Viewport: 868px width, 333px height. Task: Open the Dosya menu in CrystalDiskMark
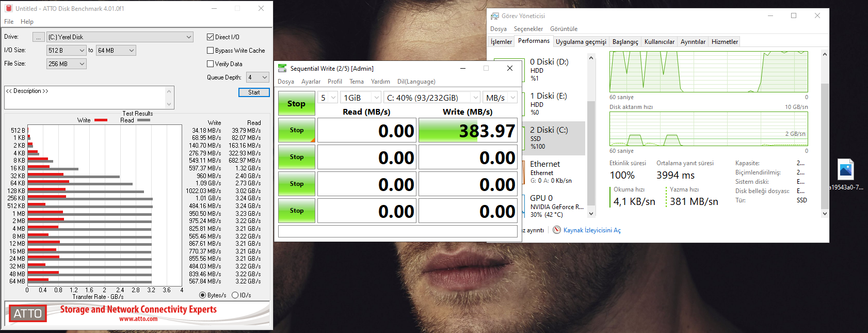pyautogui.click(x=286, y=82)
